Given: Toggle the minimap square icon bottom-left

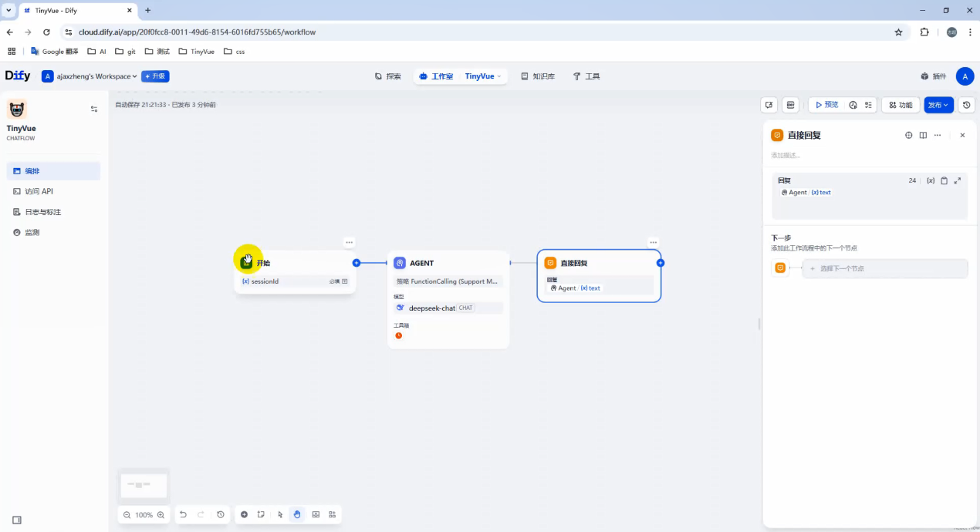Looking at the screenshot, I should (16, 520).
